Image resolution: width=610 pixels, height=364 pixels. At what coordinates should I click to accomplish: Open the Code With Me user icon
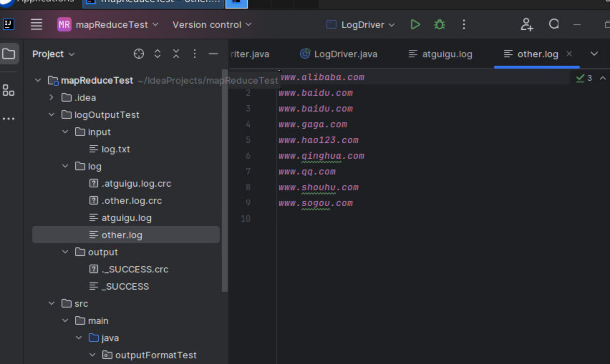(x=526, y=25)
